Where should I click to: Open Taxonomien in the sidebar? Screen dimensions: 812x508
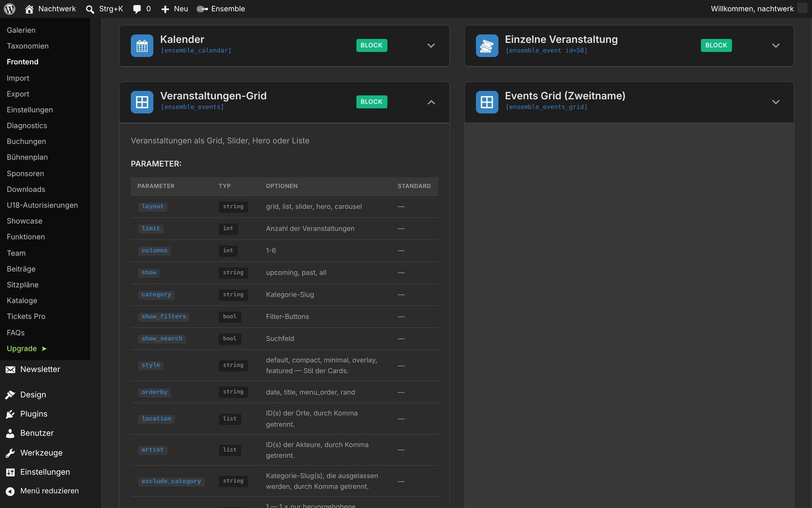[x=28, y=46]
